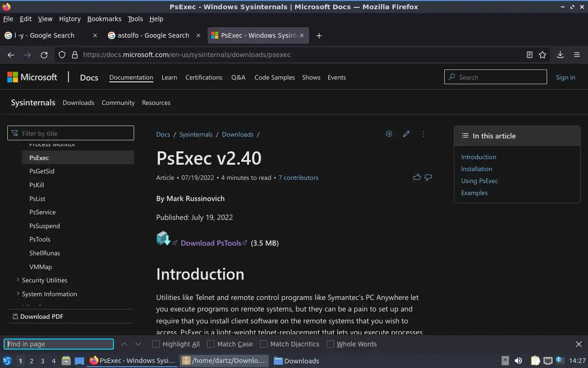Open a new tab with plus button
The image size is (588, 368).
coord(319,35)
